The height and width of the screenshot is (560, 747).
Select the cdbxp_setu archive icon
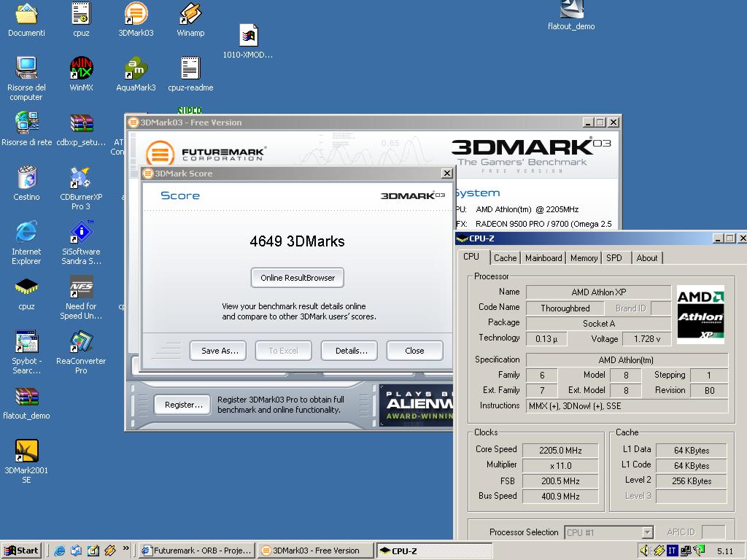pos(82,122)
